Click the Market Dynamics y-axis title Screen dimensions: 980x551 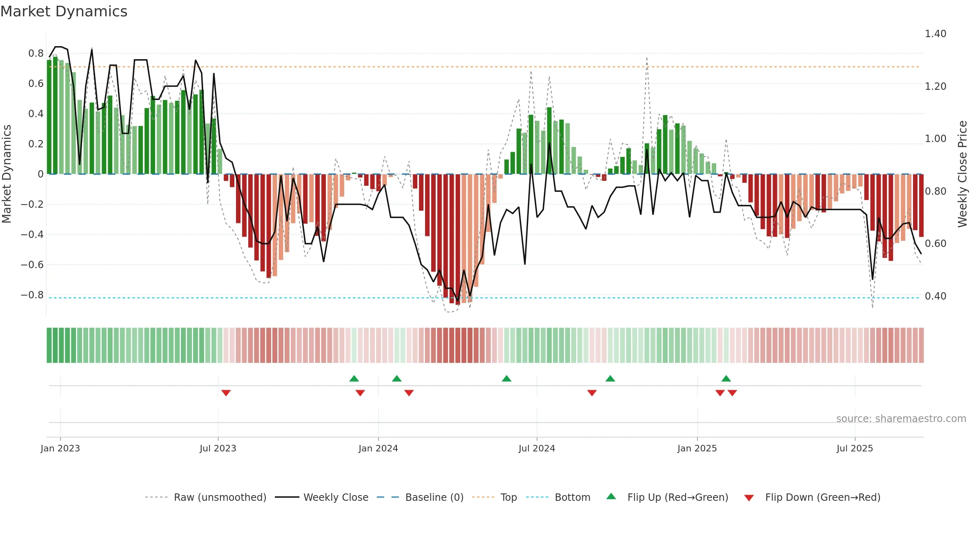pyautogui.click(x=7, y=174)
